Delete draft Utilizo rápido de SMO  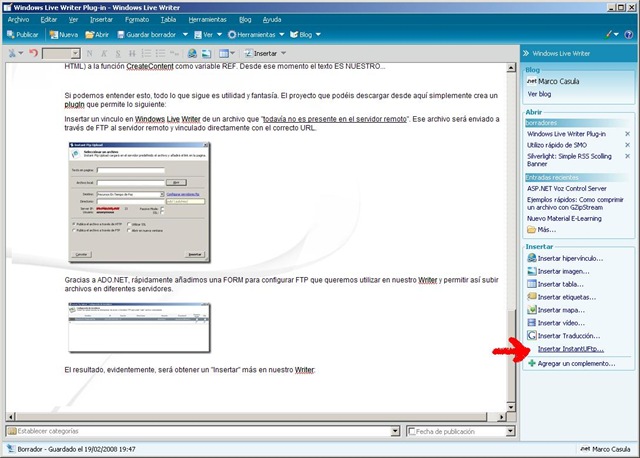tap(627, 145)
